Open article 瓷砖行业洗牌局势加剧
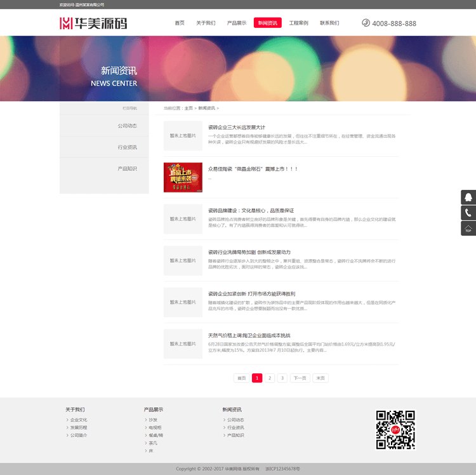 click(x=249, y=252)
